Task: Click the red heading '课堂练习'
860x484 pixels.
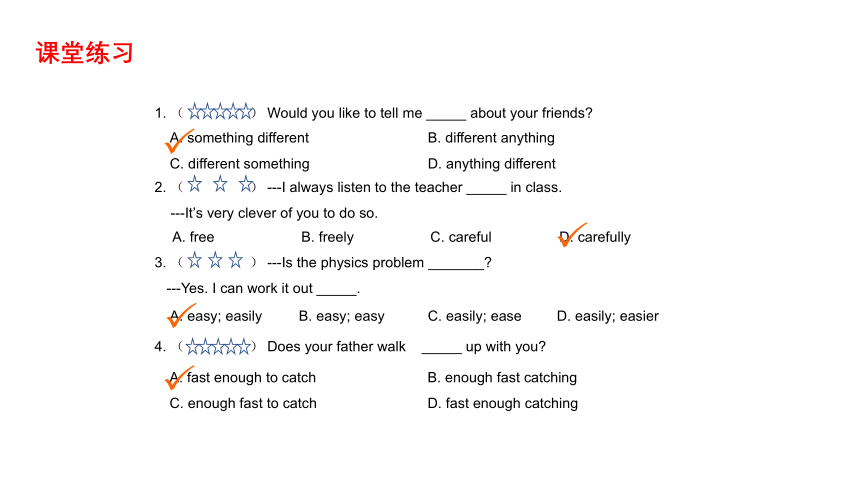Action: 84,53
